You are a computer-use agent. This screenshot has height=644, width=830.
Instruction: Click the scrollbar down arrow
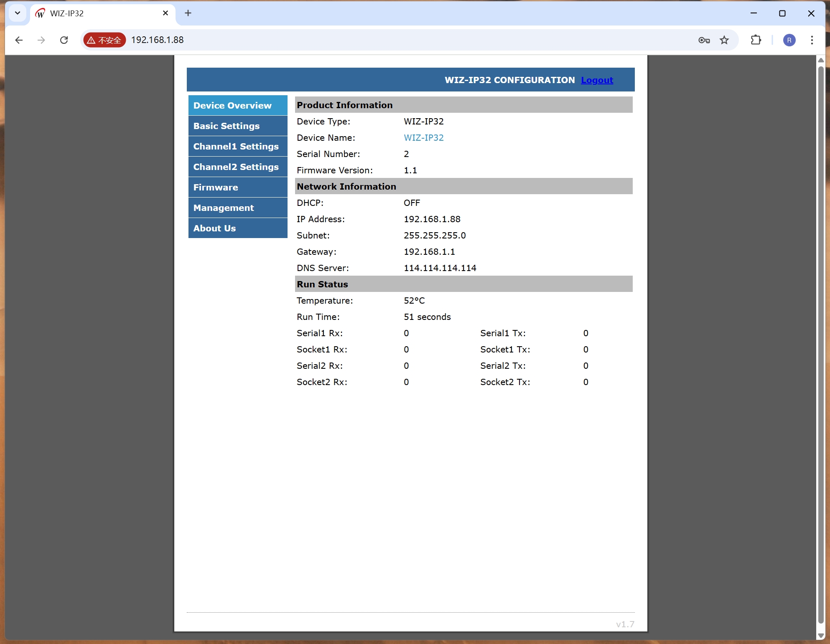[x=821, y=635]
